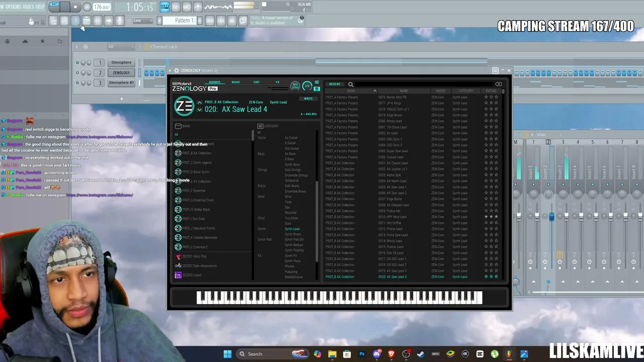Stop playback with the stop button
This screenshot has height=362, width=644.
75,7
